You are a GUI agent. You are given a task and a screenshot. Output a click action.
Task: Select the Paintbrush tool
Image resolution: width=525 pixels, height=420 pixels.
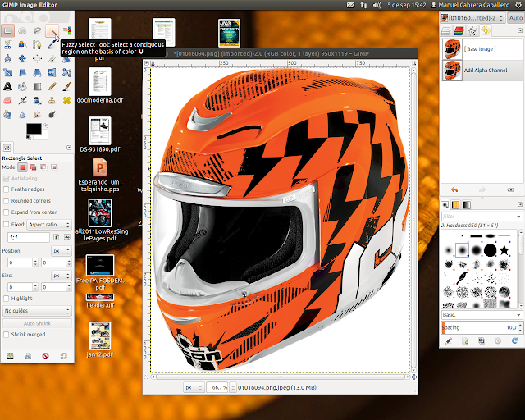[x=66, y=86]
